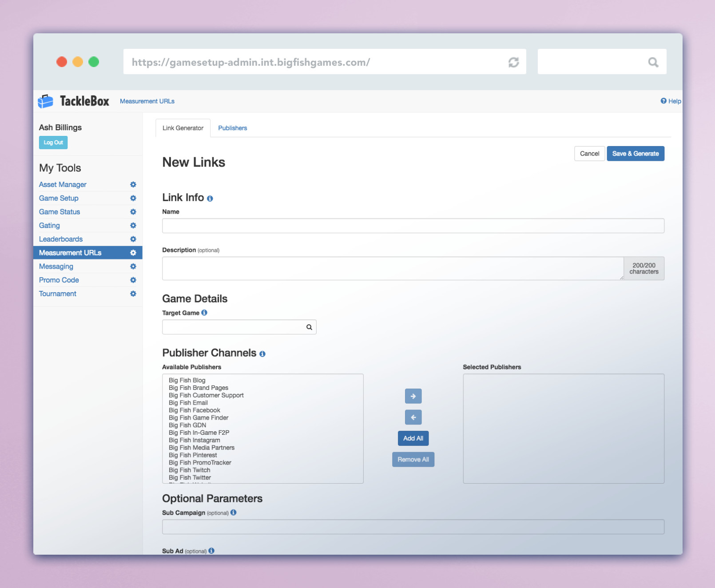Click the Add All button
Image resolution: width=715 pixels, height=588 pixels.
pyautogui.click(x=413, y=438)
